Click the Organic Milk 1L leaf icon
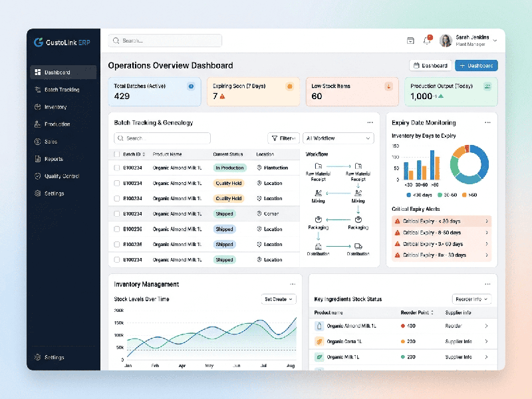This screenshot has height=399, width=532. click(x=319, y=357)
